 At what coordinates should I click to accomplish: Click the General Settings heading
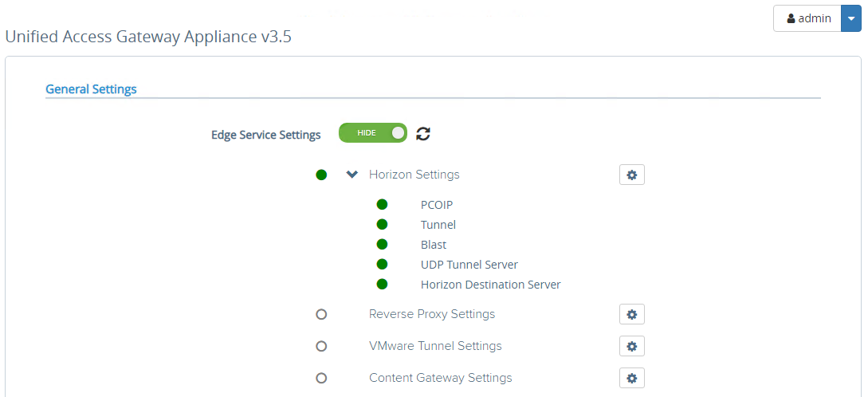tap(91, 89)
